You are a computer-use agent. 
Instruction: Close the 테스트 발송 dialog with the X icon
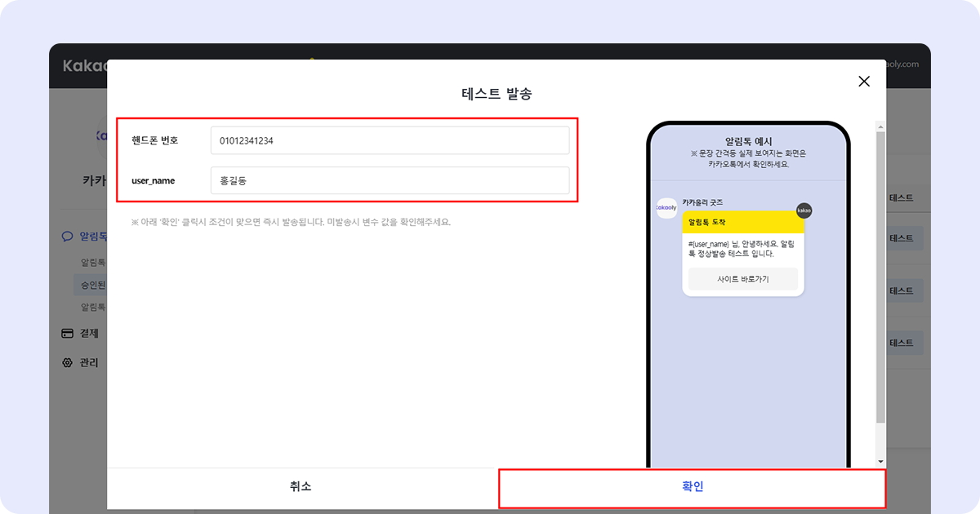pyautogui.click(x=864, y=82)
